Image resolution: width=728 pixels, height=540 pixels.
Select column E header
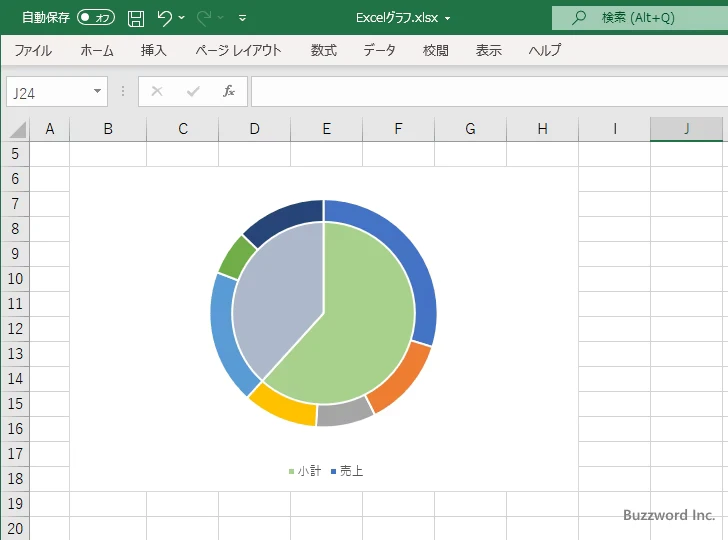[326, 129]
